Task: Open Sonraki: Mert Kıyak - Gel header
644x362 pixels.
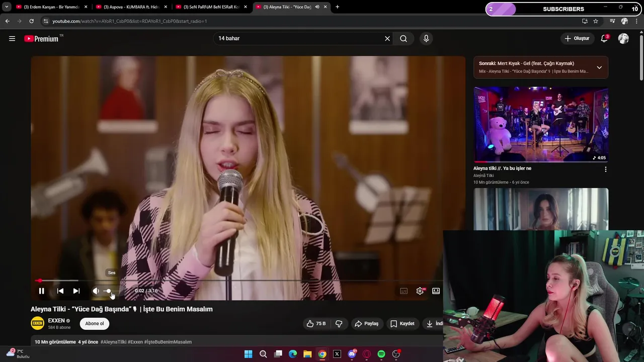Action: pos(526,63)
